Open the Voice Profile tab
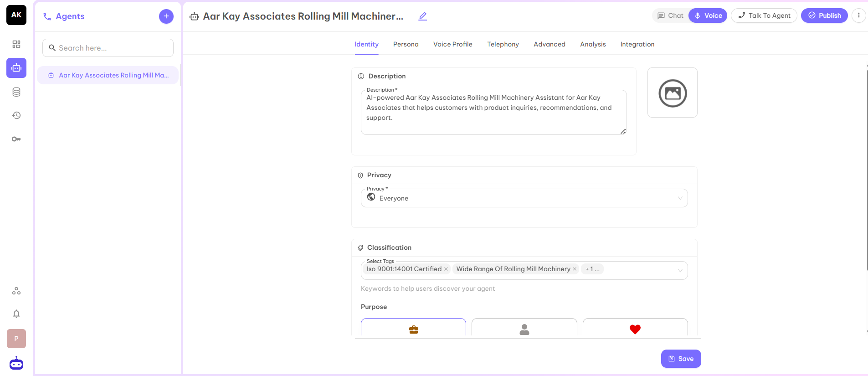Screen dimensions: 868x376 (453, 44)
